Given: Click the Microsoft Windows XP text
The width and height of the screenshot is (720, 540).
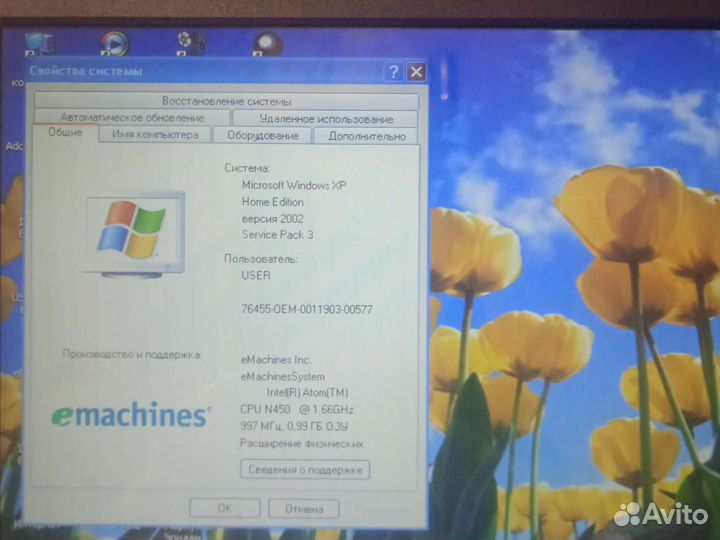Looking at the screenshot, I should (x=294, y=186).
